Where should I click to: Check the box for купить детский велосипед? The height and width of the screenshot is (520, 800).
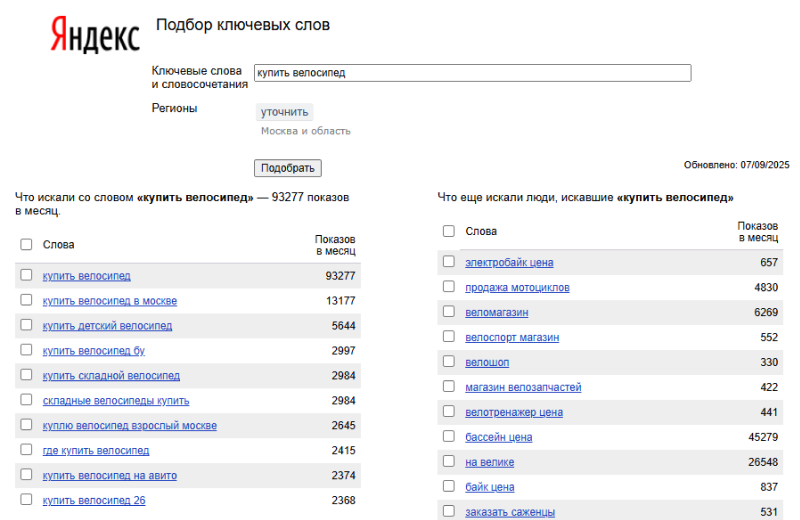[x=26, y=325]
